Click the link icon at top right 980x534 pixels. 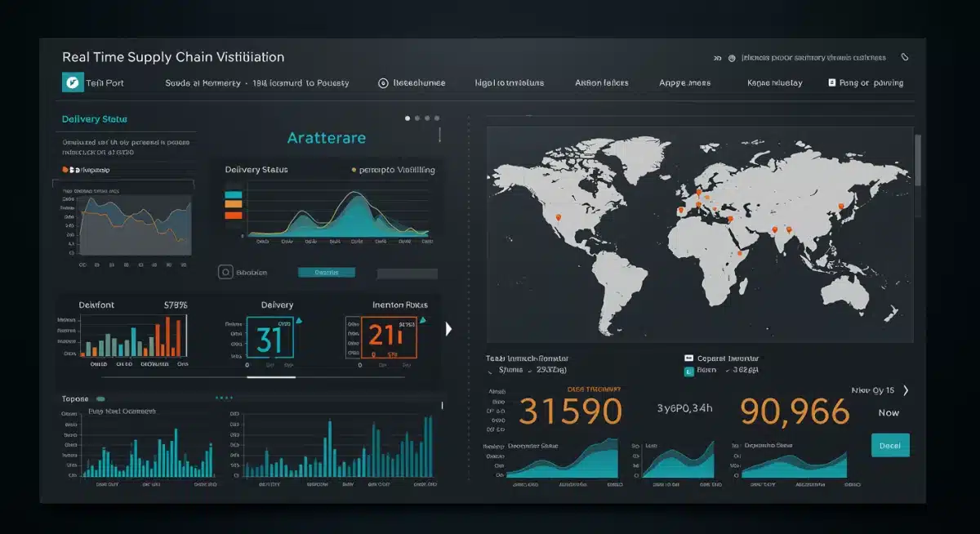click(x=902, y=56)
